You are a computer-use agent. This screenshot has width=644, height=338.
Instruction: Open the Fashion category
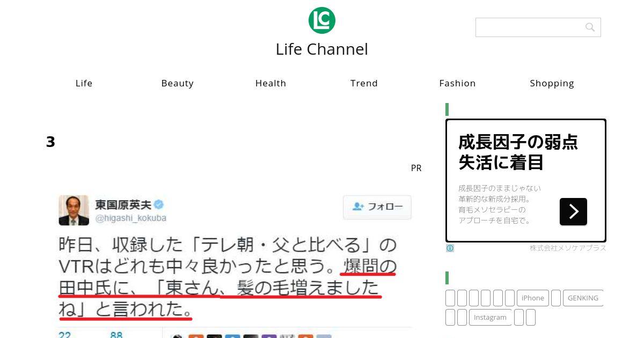[x=458, y=83]
